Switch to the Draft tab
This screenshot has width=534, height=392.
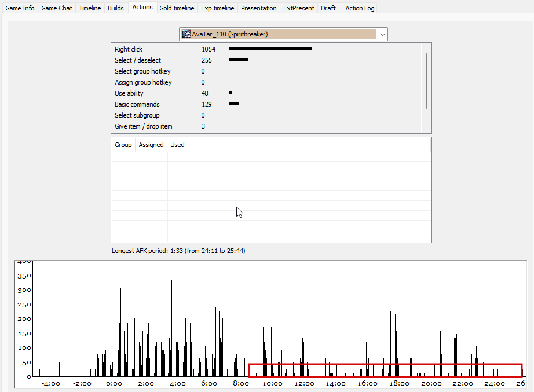tap(328, 8)
